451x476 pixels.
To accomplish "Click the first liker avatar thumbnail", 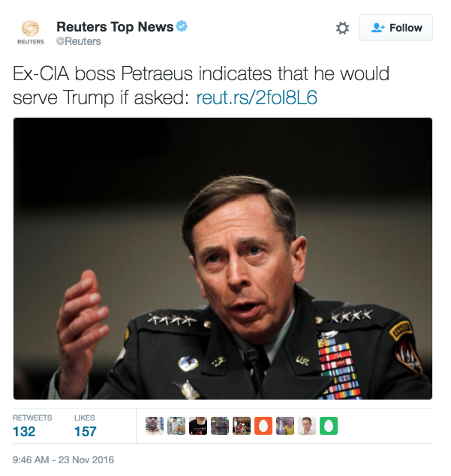I will [155, 426].
